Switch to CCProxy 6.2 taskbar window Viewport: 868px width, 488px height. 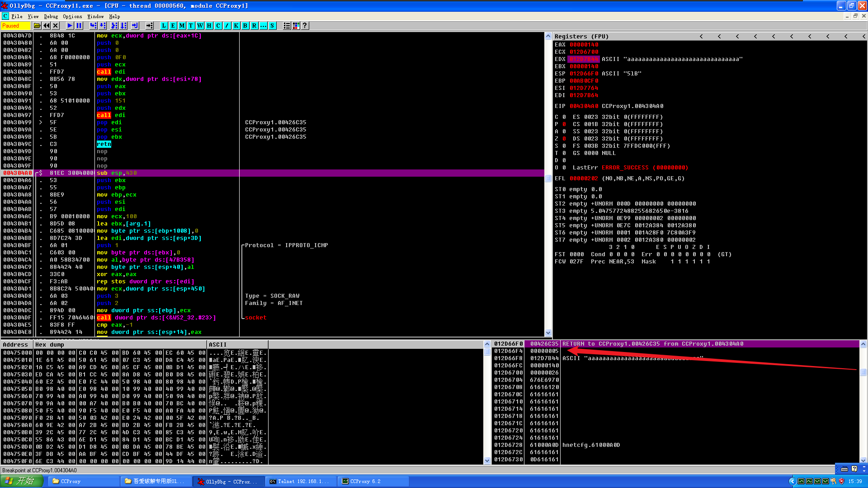[373, 482]
